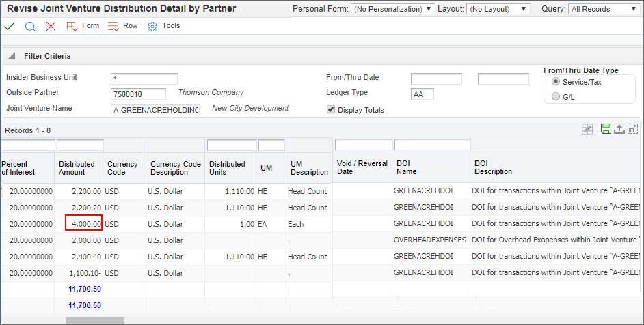Click the maximize grid icon
644x325 pixels.
[633, 129]
